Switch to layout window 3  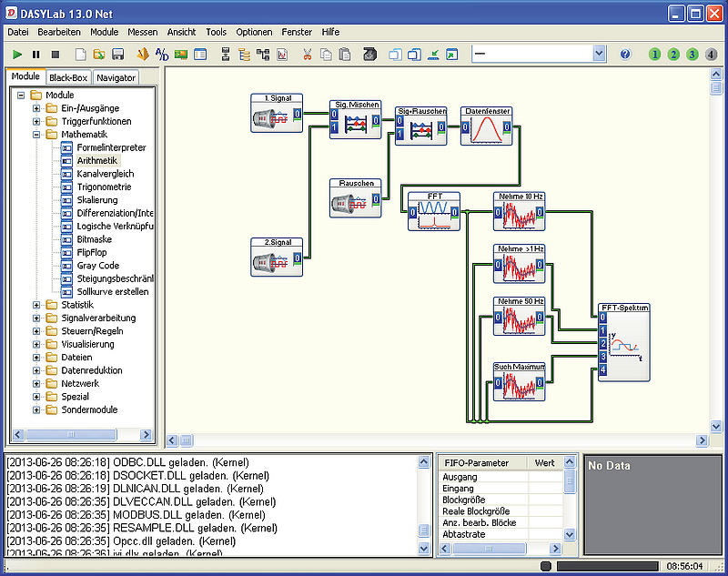(692, 55)
